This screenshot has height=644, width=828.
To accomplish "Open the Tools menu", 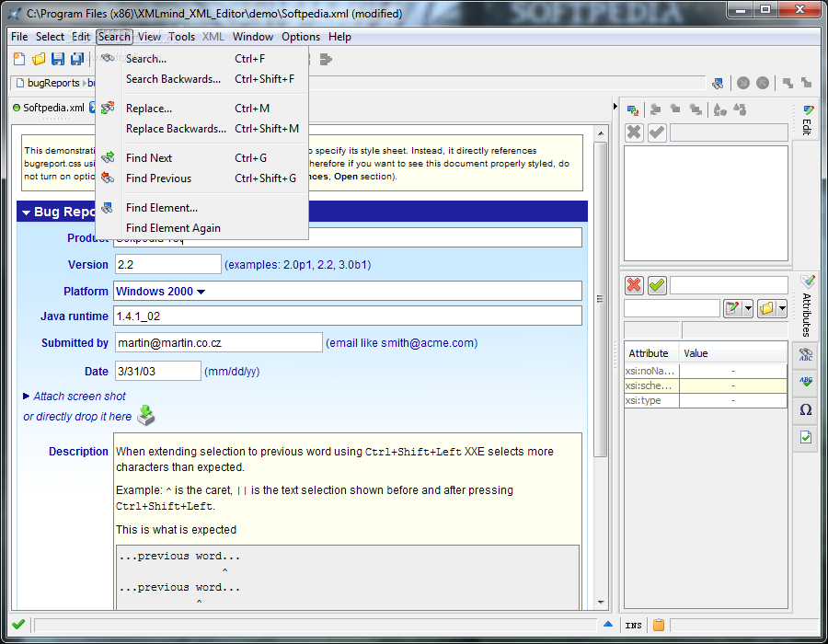I will coord(181,37).
